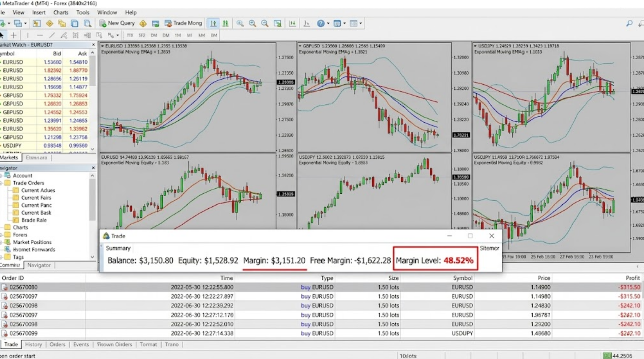
Task: Sort orders by the Profit column header
Action: click(633, 278)
